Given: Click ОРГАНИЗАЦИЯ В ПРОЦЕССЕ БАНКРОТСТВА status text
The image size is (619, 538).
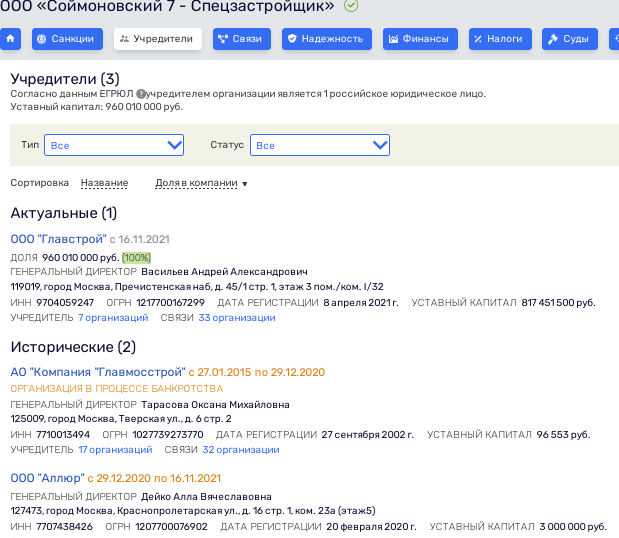Looking at the screenshot, I should [x=116, y=388].
